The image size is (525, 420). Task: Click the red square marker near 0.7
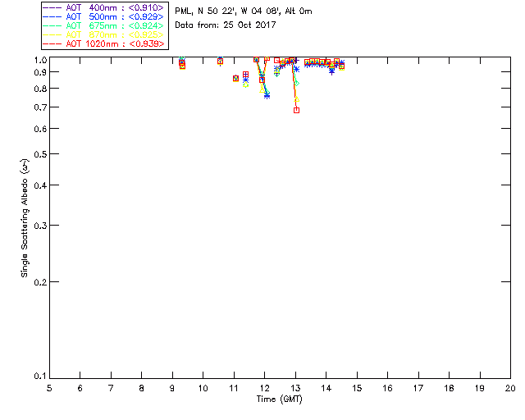coord(296,110)
